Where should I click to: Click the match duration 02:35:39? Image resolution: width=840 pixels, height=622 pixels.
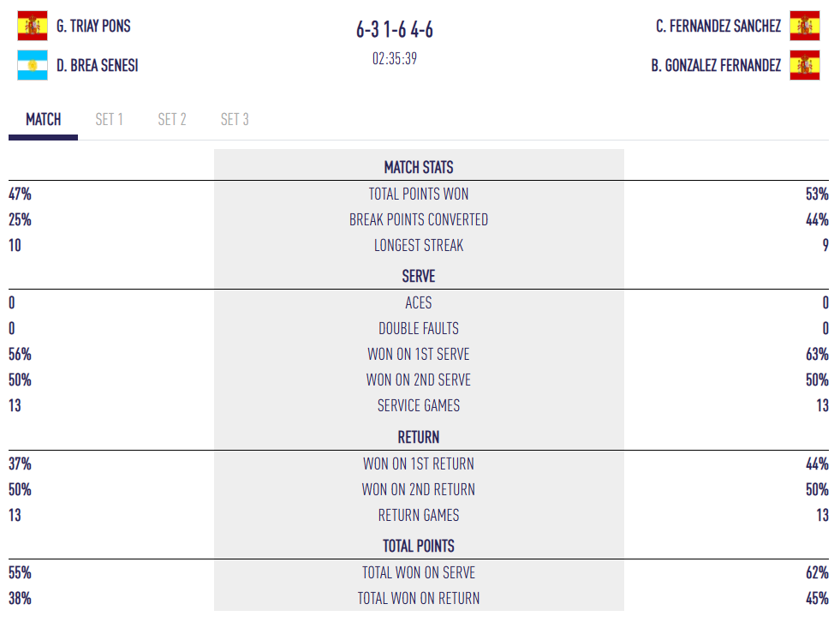pos(395,59)
